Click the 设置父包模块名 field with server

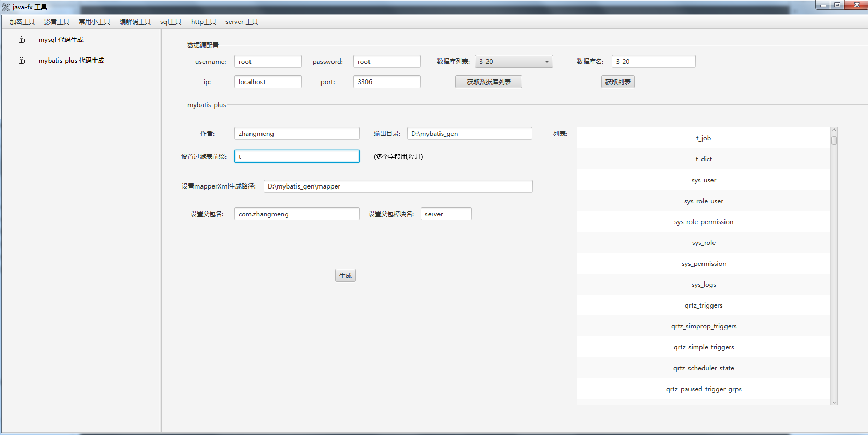[446, 214]
